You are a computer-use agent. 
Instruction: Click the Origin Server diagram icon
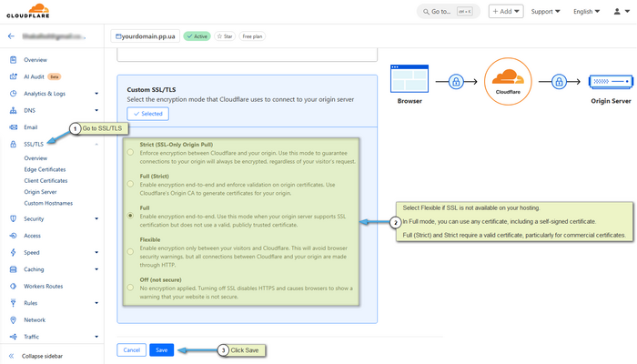pyautogui.click(x=611, y=82)
